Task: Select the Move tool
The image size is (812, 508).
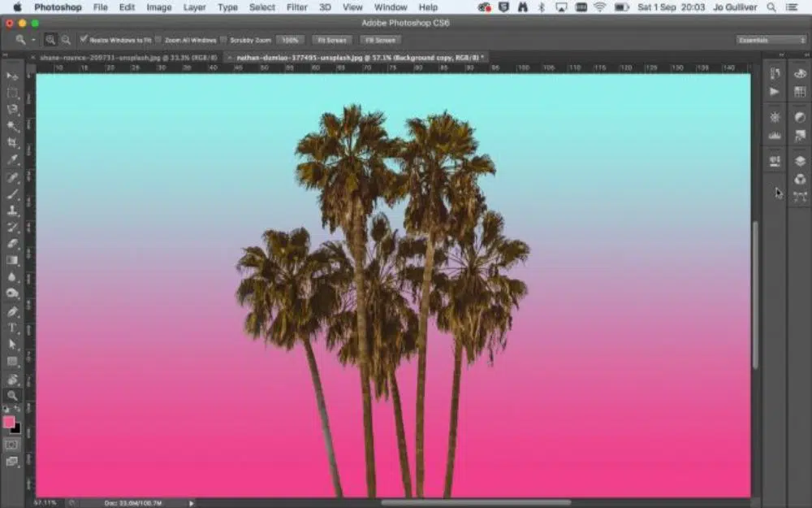Action: click(12, 76)
